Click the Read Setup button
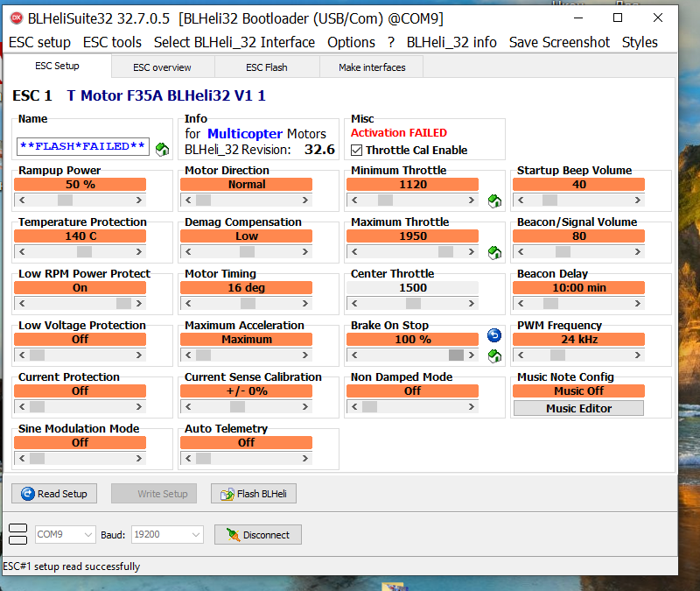This screenshot has height=591, width=700. (x=54, y=494)
